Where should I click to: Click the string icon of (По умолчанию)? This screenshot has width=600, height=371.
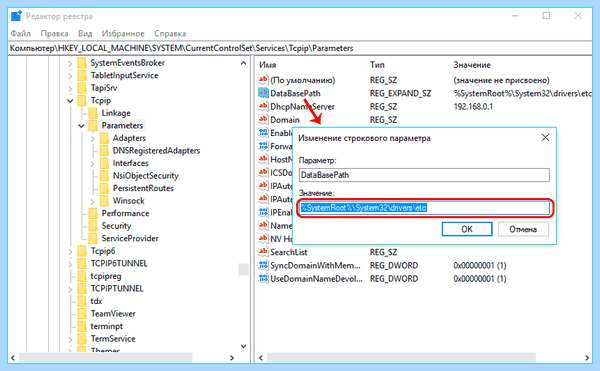(x=263, y=80)
